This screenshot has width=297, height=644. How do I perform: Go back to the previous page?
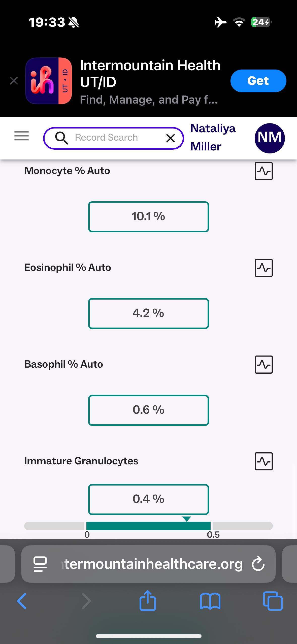22,601
